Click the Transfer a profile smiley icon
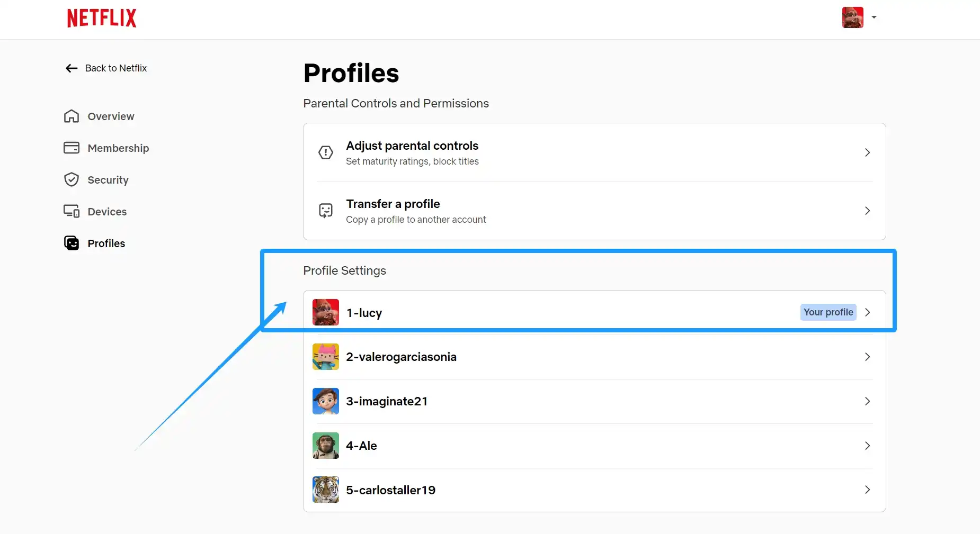 pyautogui.click(x=326, y=211)
